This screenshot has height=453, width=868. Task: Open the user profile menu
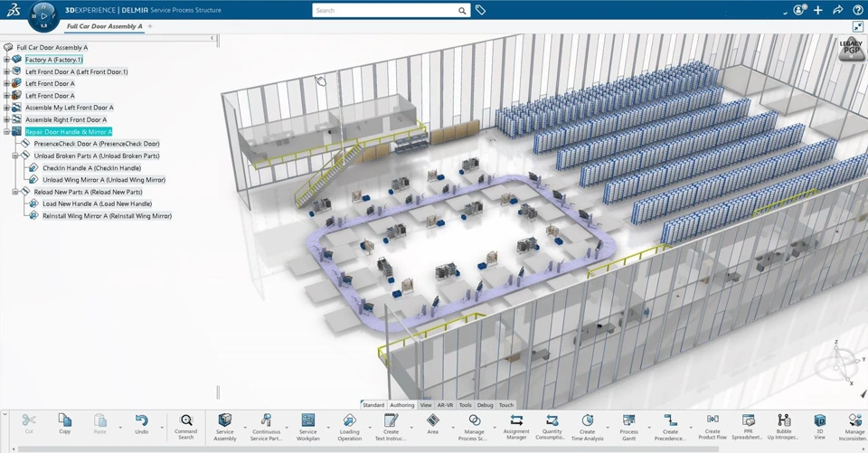click(799, 10)
